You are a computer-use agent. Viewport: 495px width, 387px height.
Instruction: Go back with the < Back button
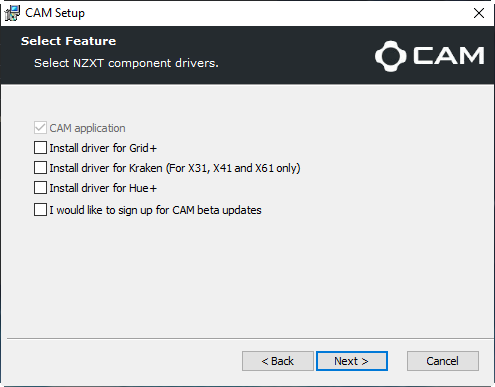pyautogui.click(x=278, y=361)
